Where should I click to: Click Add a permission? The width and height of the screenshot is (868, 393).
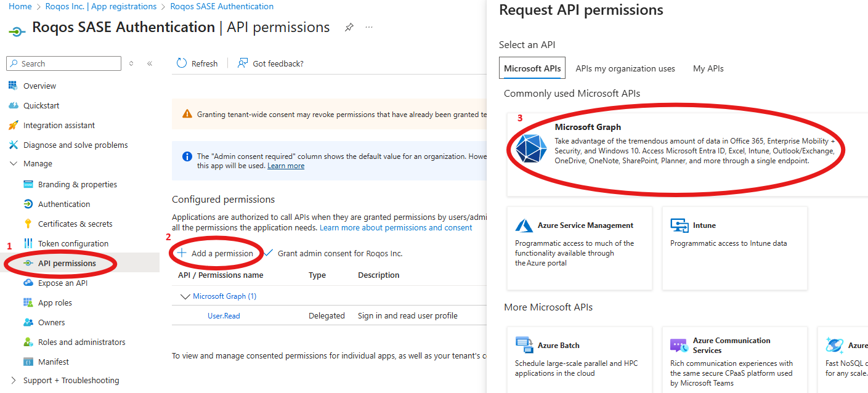215,253
